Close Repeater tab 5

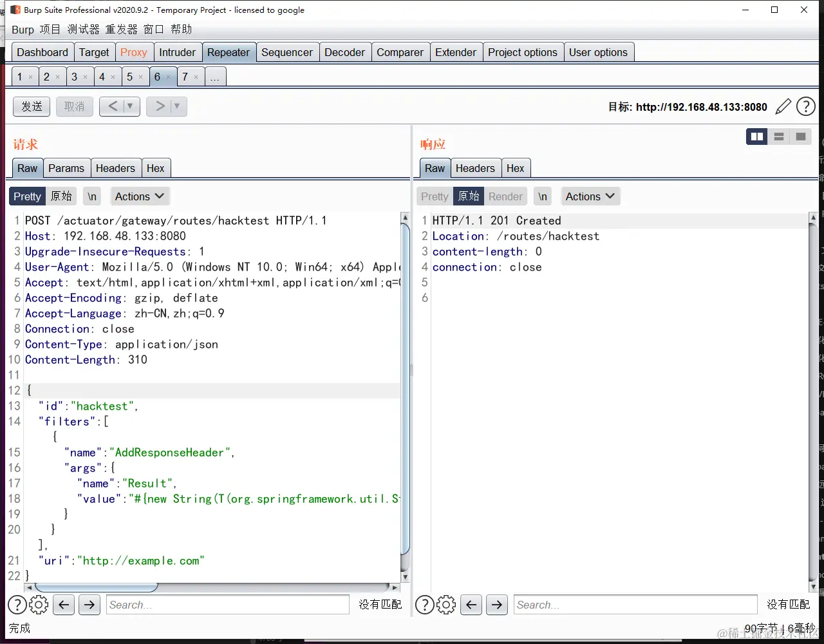[x=140, y=77]
